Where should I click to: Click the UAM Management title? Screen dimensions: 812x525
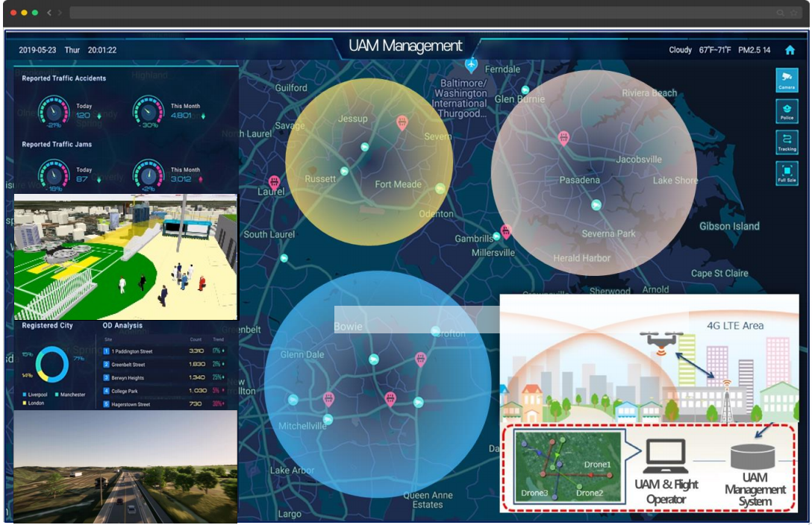pos(405,46)
